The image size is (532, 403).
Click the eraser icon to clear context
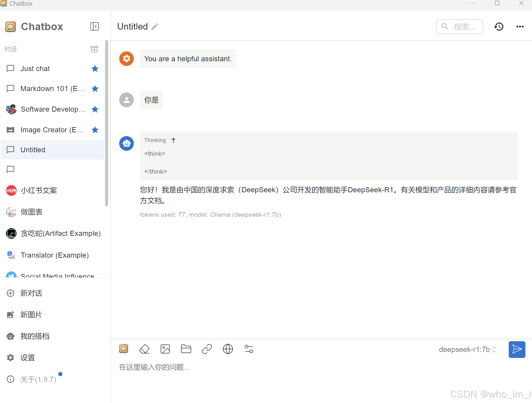point(144,349)
